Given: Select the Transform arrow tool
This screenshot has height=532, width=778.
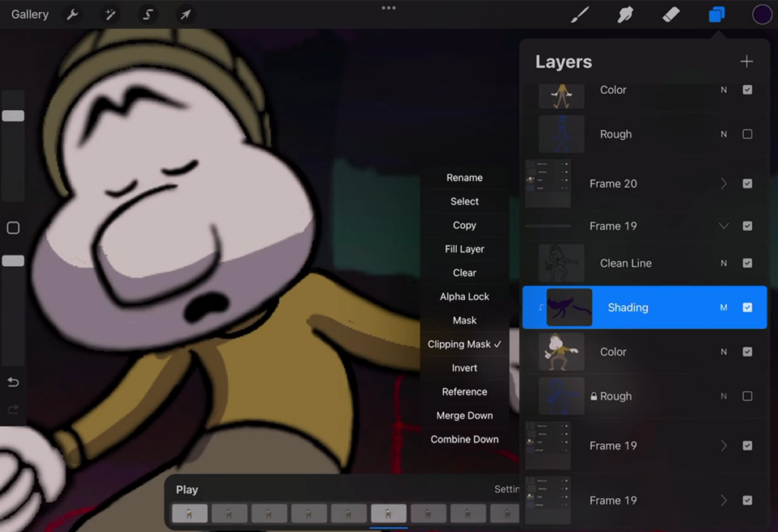Looking at the screenshot, I should click(185, 14).
